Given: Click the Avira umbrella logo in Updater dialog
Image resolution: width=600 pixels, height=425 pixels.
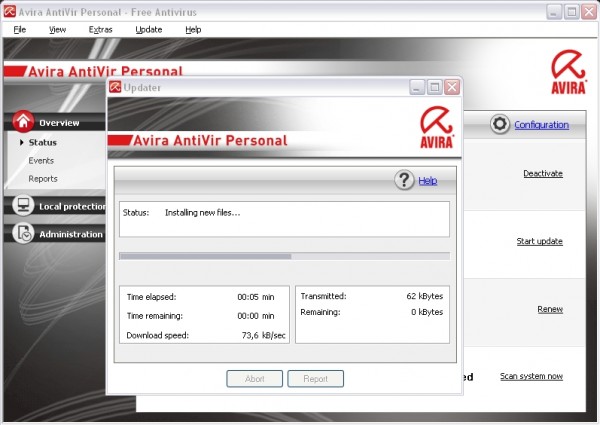Looking at the screenshot, I should click(437, 128).
